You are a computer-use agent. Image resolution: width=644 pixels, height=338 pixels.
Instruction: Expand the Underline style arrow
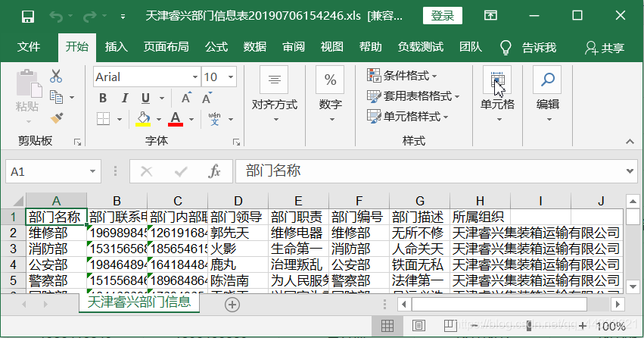pos(162,98)
